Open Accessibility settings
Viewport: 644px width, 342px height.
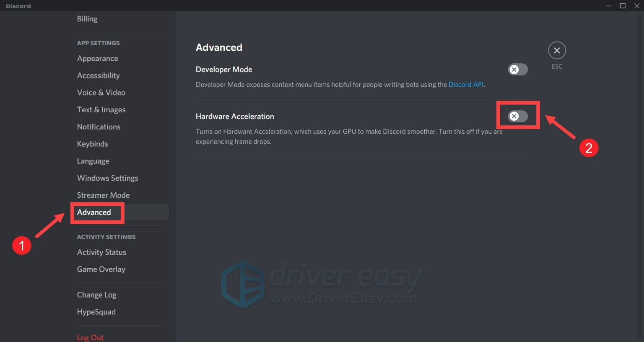(x=98, y=75)
